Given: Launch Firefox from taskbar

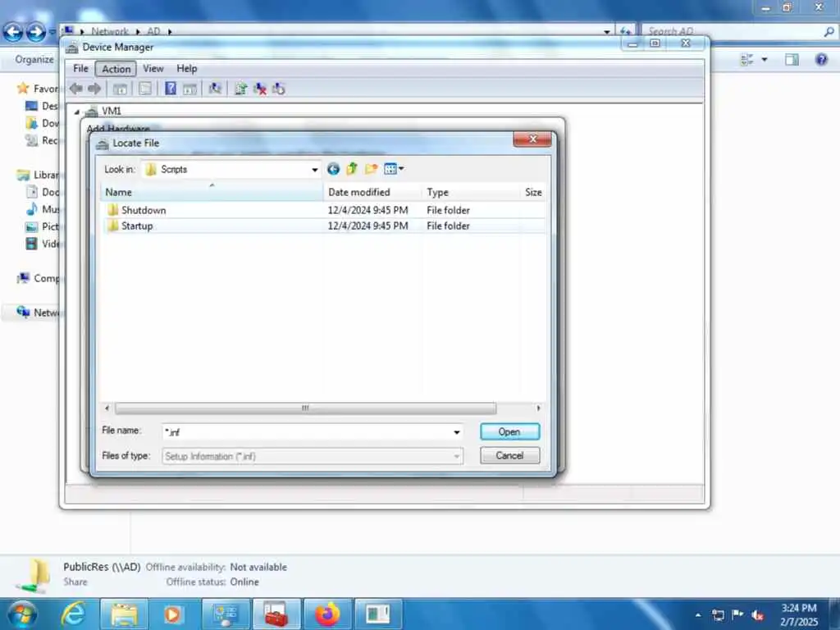Looking at the screenshot, I should tap(327, 614).
